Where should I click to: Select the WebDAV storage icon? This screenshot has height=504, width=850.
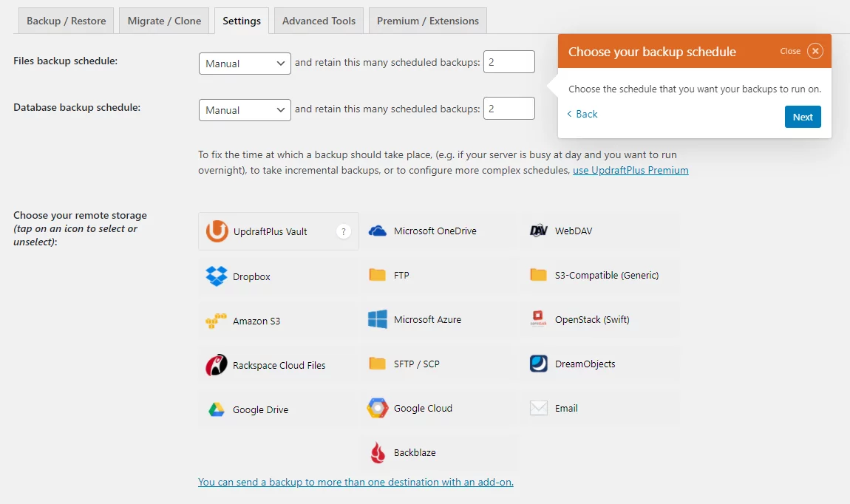pyautogui.click(x=538, y=231)
